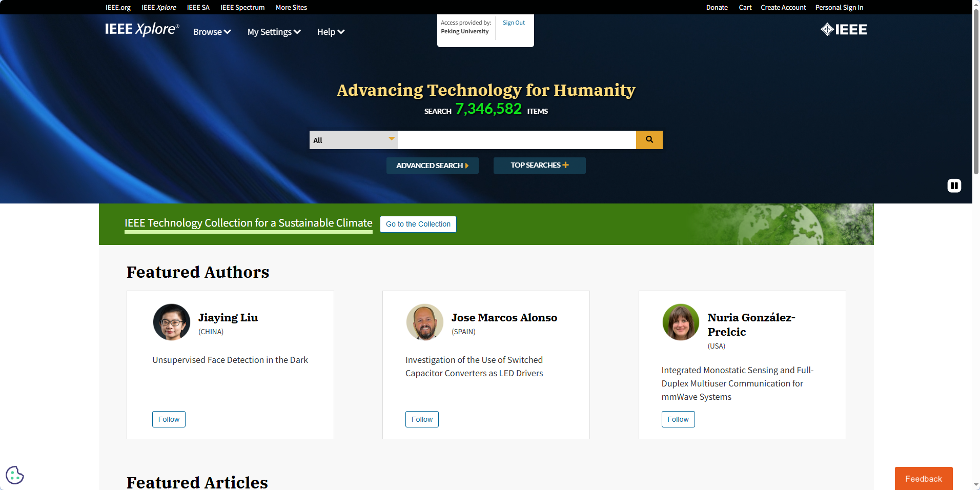Open IEEE Xplore in top bar

(159, 7)
